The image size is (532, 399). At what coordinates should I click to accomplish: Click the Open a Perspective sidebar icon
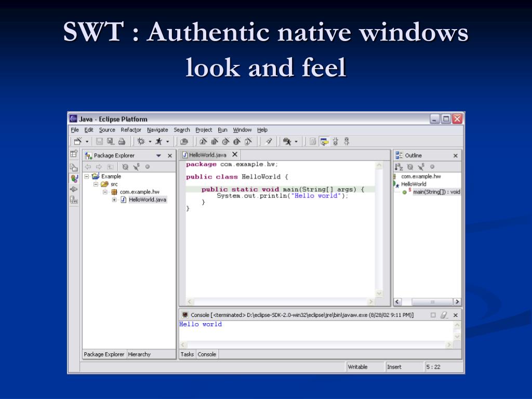coord(74,154)
